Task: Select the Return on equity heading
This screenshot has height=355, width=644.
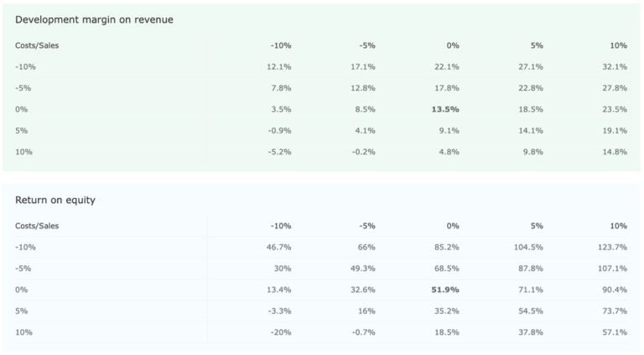Action: click(55, 200)
